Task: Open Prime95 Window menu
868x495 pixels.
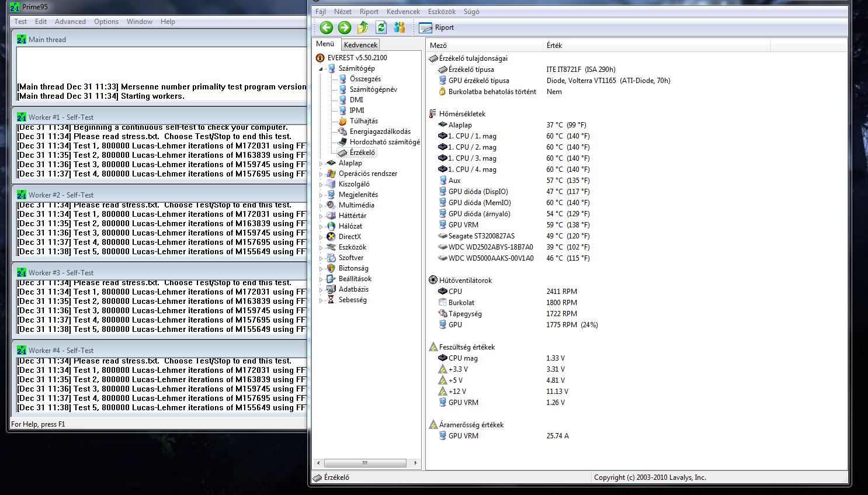Action: [x=140, y=22]
